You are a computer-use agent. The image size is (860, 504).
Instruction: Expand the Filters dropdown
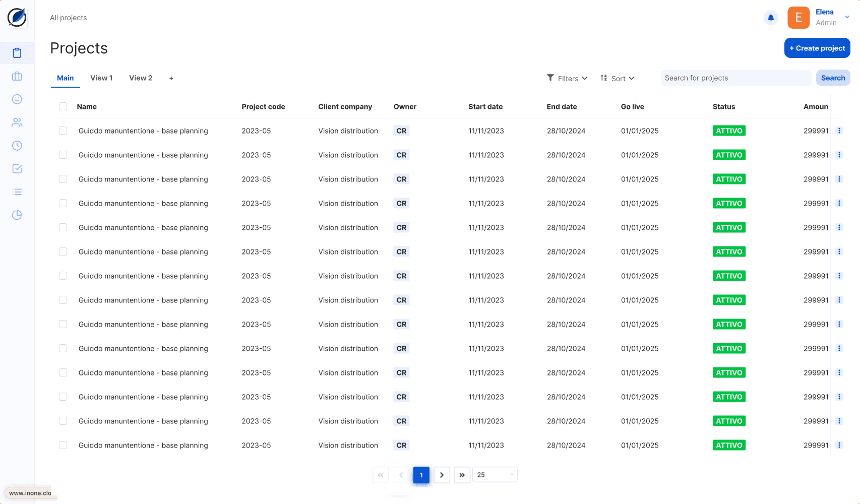[568, 78]
